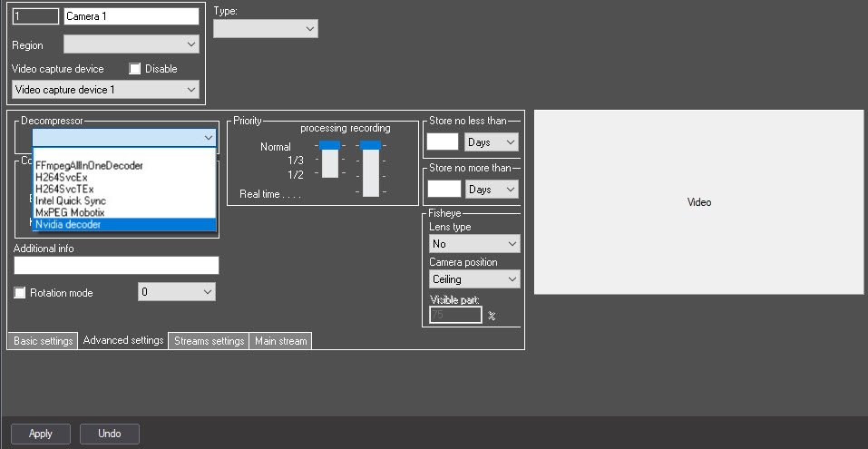This screenshot has height=449, width=868.
Task: Select the blank decompressor list entry
Action: tap(124, 154)
